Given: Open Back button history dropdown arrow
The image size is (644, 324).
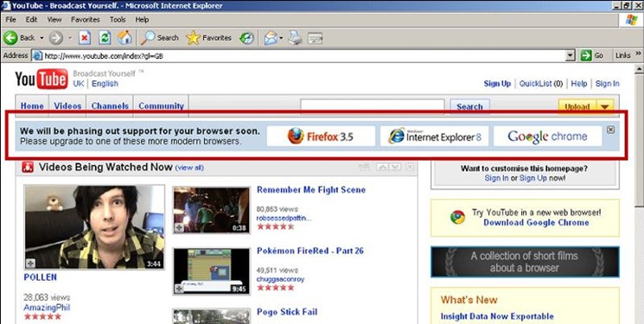Looking at the screenshot, I should (x=41, y=38).
